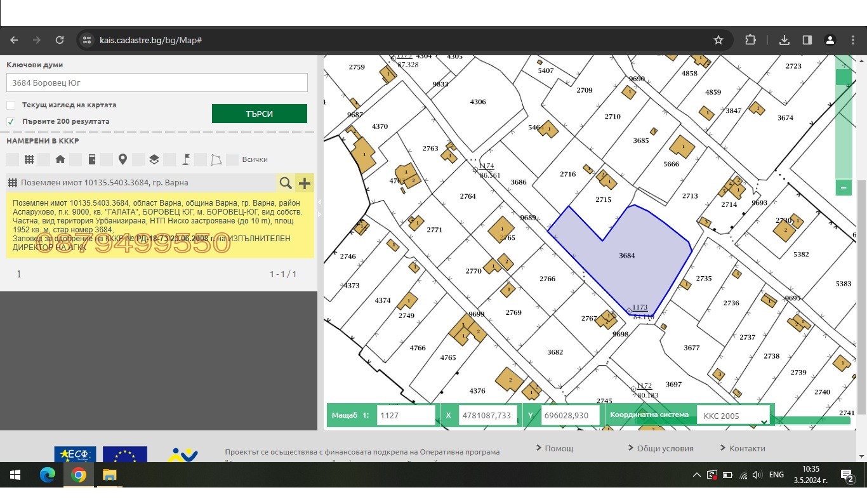Viewport: 867px width, 504px height.
Task: Show hidden system tray icons
Action: pos(697,475)
